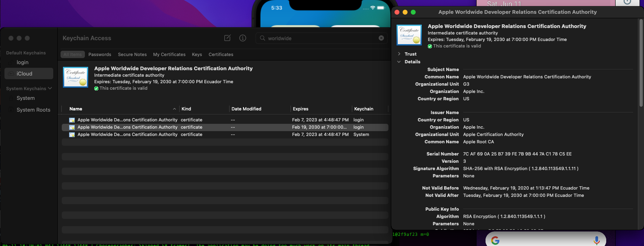The width and height of the screenshot is (644, 246).
Task: Select the iCloud keychain in sidebar
Action: [29, 73]
